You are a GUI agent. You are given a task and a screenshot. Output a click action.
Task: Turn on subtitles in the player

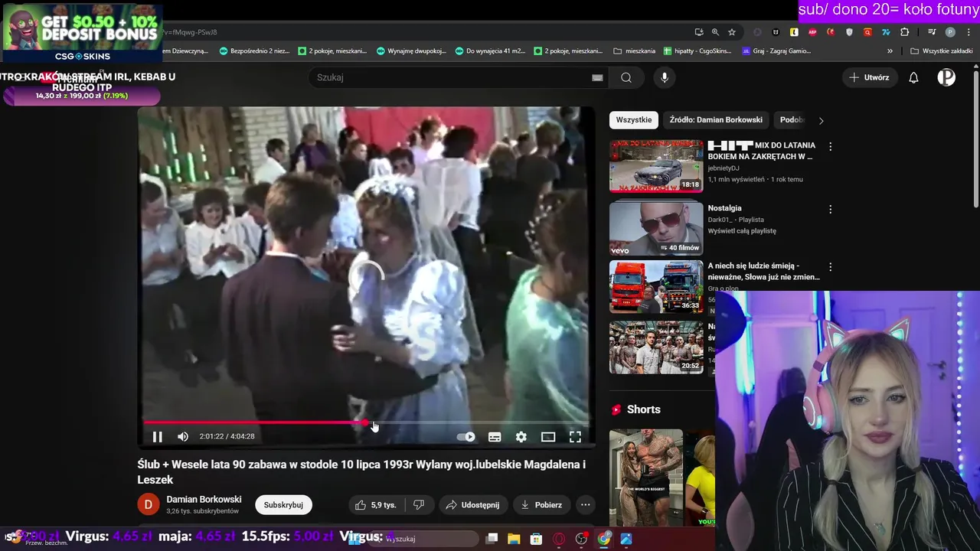[495, 437]
